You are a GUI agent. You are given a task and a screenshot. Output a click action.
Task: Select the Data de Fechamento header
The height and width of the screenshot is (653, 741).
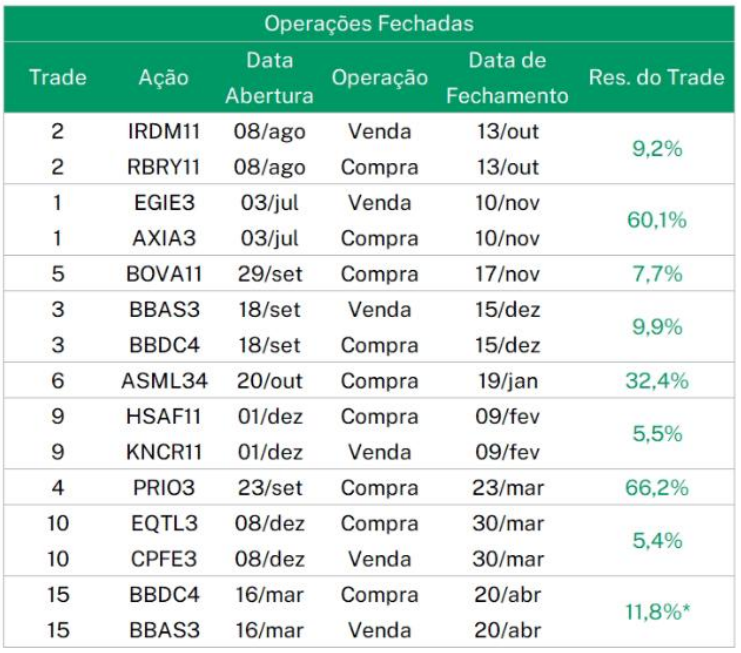(x=507, y=78)
